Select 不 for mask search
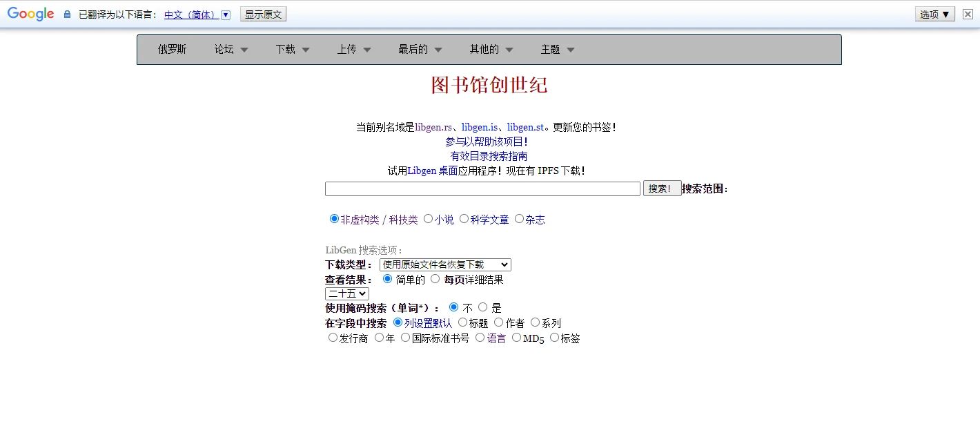The height and width of the screenshot is (435, 980). 453,307
